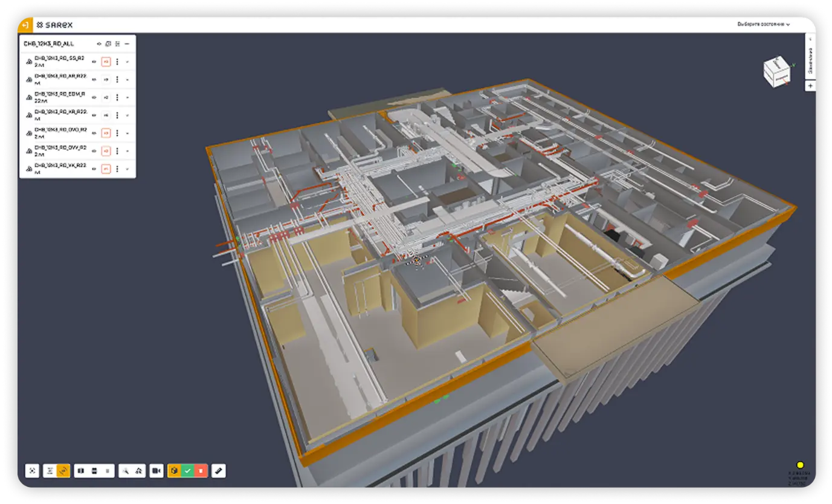Image resolution: width=832 pixels, height=504 pixels.
Task: Expand the CHB_12K3_RD_SS row chevron
Action: coord(127,62)
